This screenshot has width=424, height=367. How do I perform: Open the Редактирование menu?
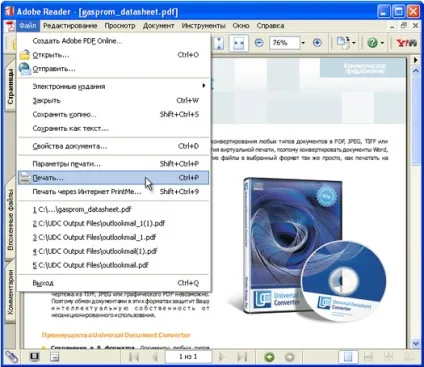70,26
